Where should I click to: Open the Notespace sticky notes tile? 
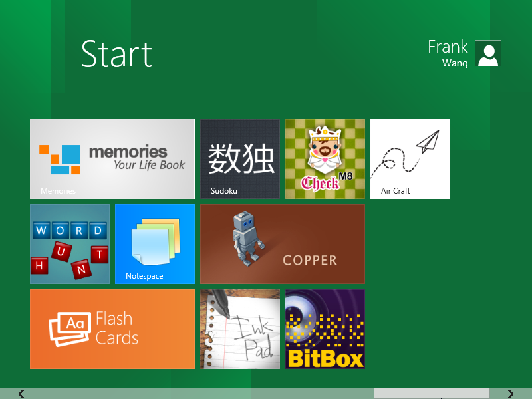tap(155, 244)
